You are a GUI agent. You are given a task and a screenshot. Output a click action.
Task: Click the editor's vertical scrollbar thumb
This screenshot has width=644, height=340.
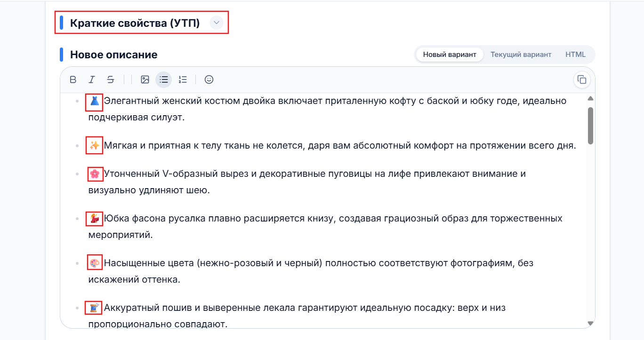click(x=590, y=126)
